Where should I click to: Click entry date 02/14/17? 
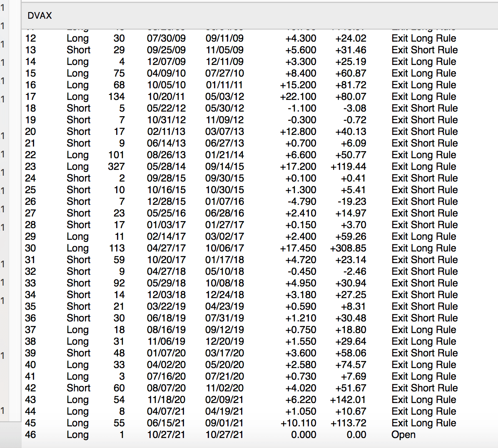[166, 236]
